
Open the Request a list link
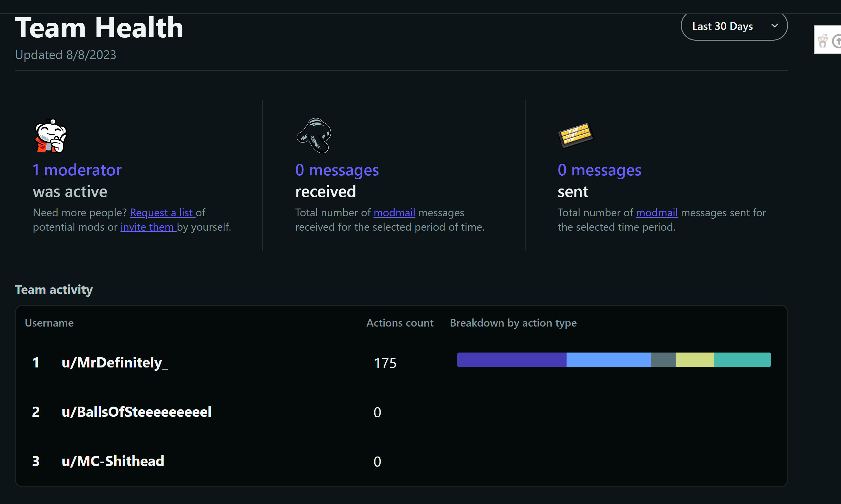pos(162,213)
